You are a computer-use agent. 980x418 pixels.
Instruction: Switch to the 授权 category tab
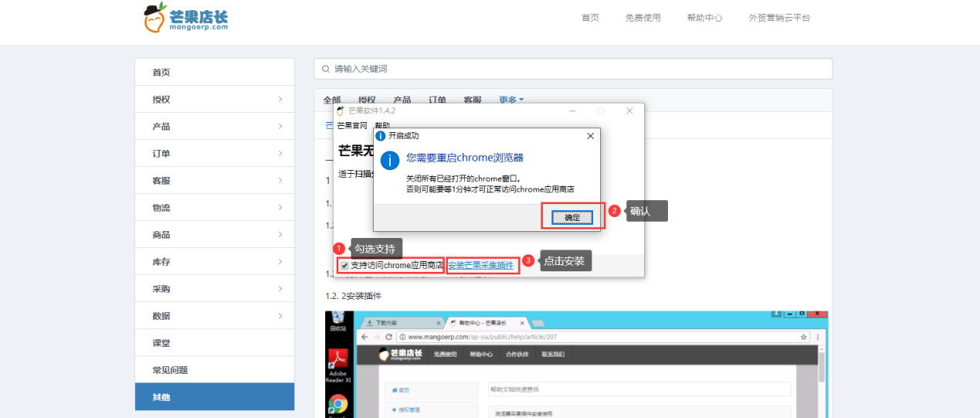(x=367, y=100)
